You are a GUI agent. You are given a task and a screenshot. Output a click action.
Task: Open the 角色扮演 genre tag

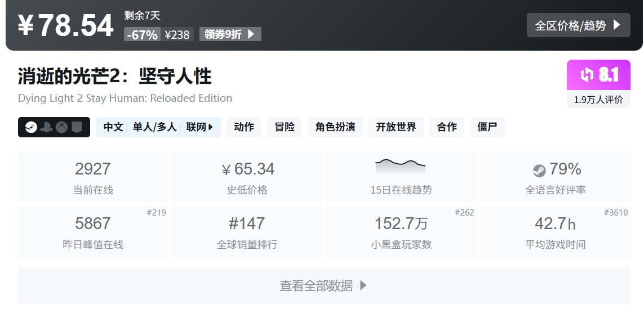[335, 127]
